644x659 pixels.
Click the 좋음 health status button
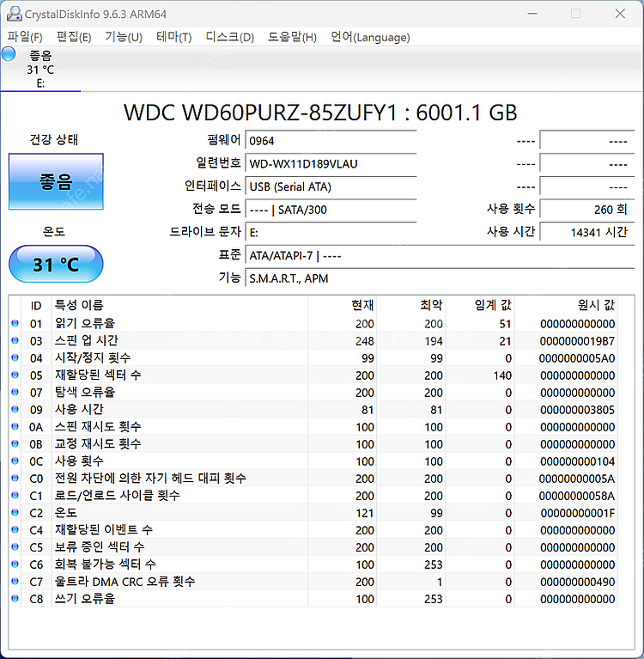(56, 181)
